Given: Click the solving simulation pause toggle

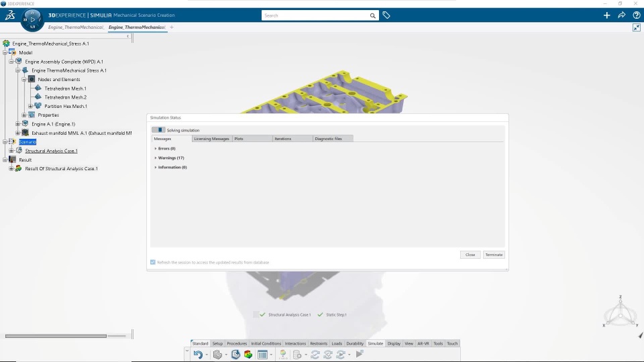Looking at the screenshot, I should point(158,129).
